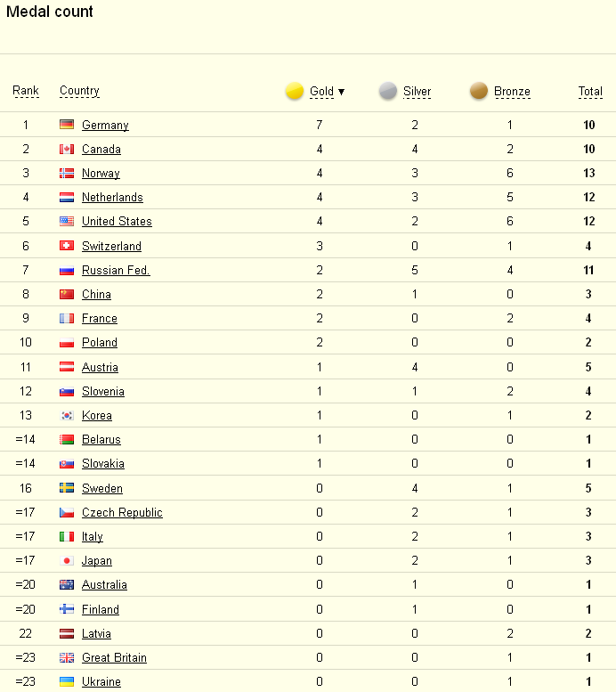Viewport: 616px width, 692px height.
Task: Sort table by Rank header
Action: (26, 91)
